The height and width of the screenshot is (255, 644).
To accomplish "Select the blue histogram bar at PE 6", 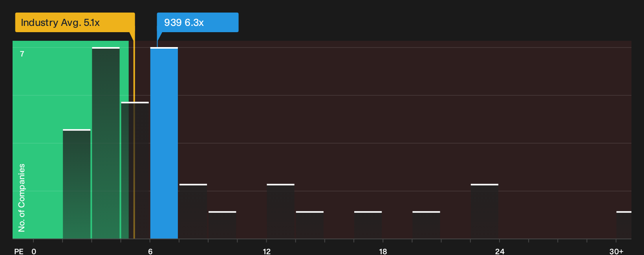I will click(x=164, y=143).
